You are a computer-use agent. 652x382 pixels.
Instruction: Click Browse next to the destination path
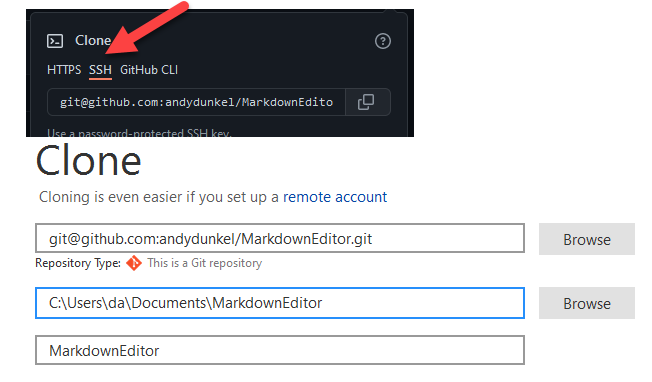click(587, 303)
